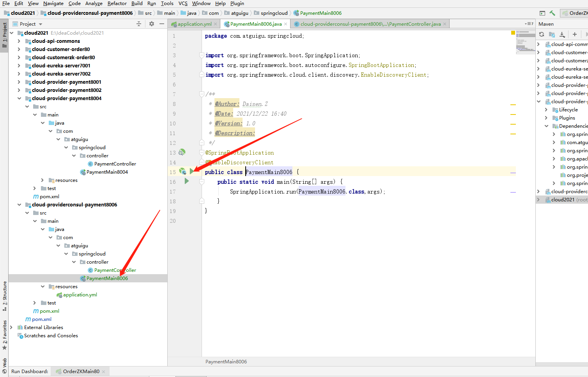Close the OrderZKMain80 run tab

103,372
